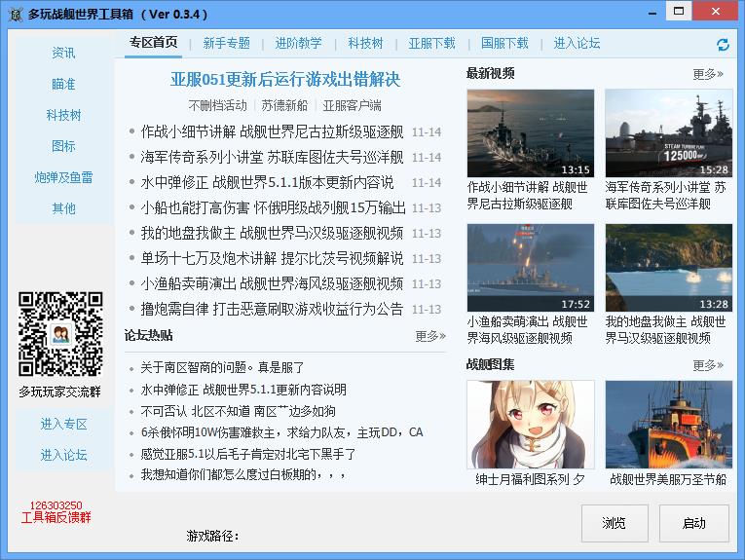Open 瞄准 in the left sidebar
The width and height of the screenshot is (745, 560).
pos(63,84)
